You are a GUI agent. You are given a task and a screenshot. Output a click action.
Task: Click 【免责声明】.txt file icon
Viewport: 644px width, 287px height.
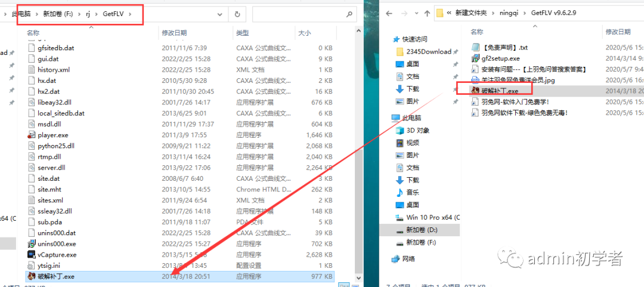(476, 47)
